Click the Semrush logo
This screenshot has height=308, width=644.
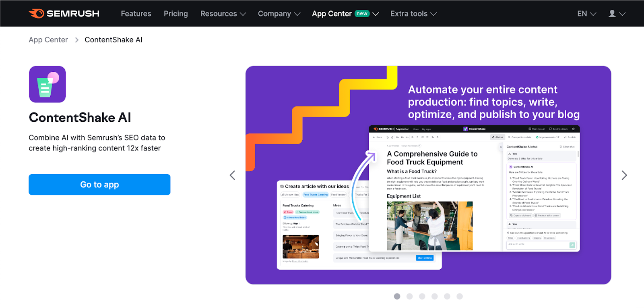click(x=64, y=14)
